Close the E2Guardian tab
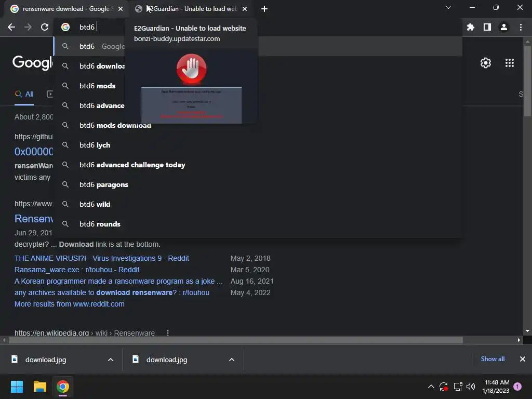532x399 pixels. pos(245,9)
